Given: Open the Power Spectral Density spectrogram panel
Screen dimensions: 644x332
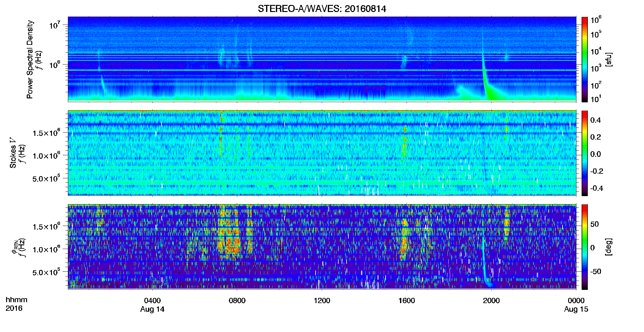Looking at the screenshot, I should [x=322, y=59].
